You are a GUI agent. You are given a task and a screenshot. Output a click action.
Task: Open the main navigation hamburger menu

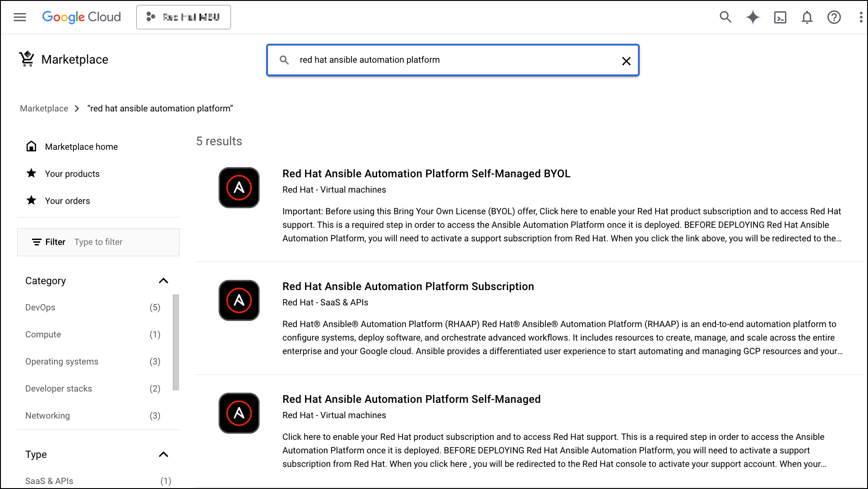coord(20,17)
